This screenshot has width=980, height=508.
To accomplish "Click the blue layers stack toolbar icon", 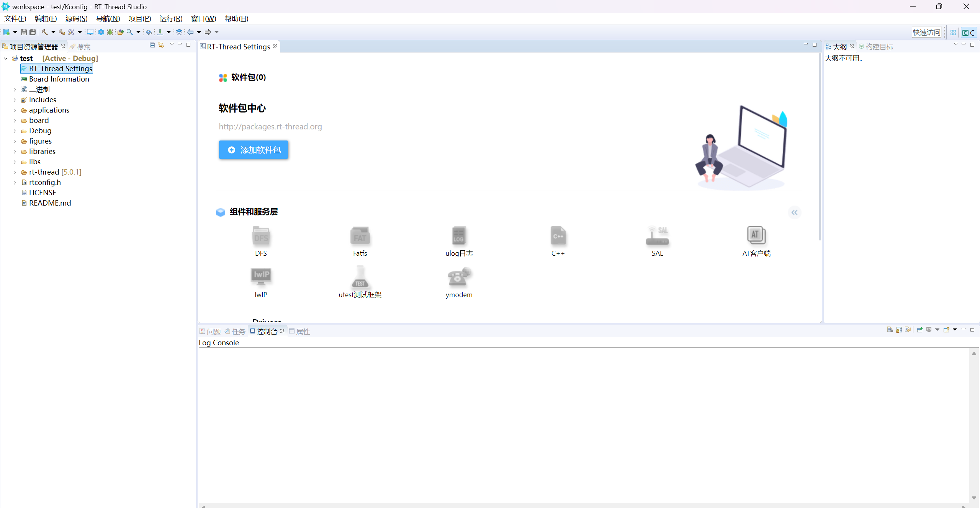I will (x=179, y=32).
